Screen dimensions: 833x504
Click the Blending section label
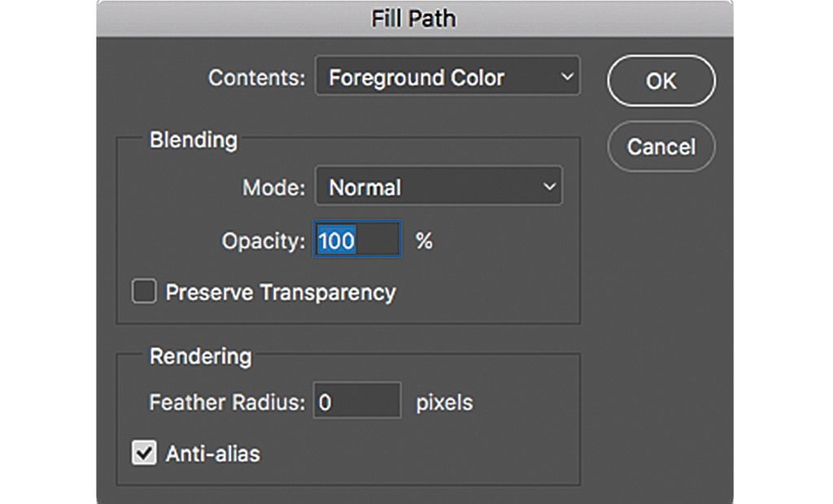192,140
